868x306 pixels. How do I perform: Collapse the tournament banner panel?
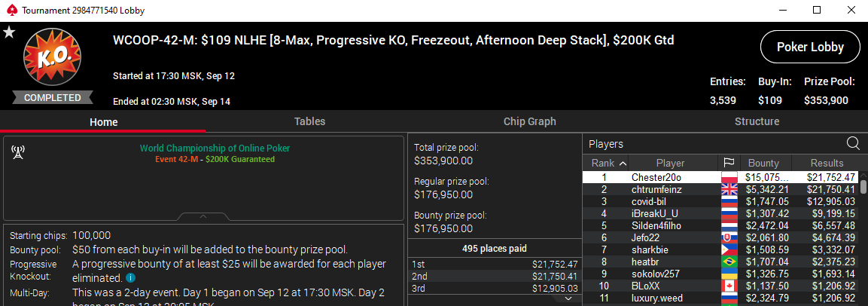pyautogui.click(x=203, y=217)
